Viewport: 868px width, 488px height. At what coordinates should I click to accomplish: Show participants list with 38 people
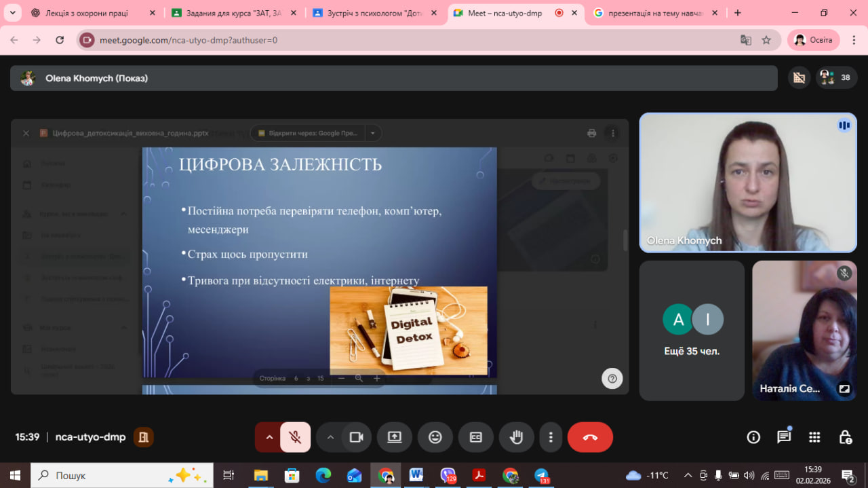point(835,78)
